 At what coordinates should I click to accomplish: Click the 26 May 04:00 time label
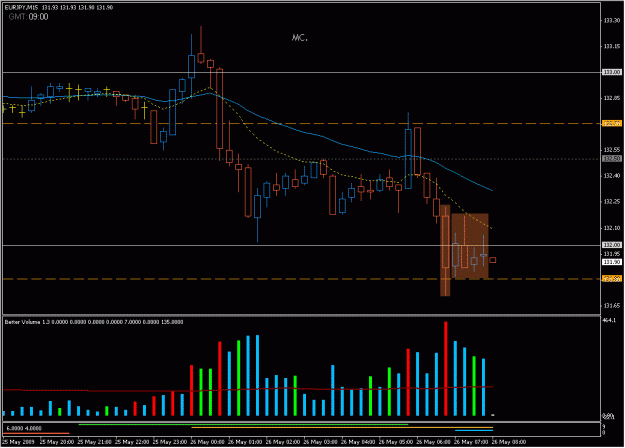click(x=358, y=442)
